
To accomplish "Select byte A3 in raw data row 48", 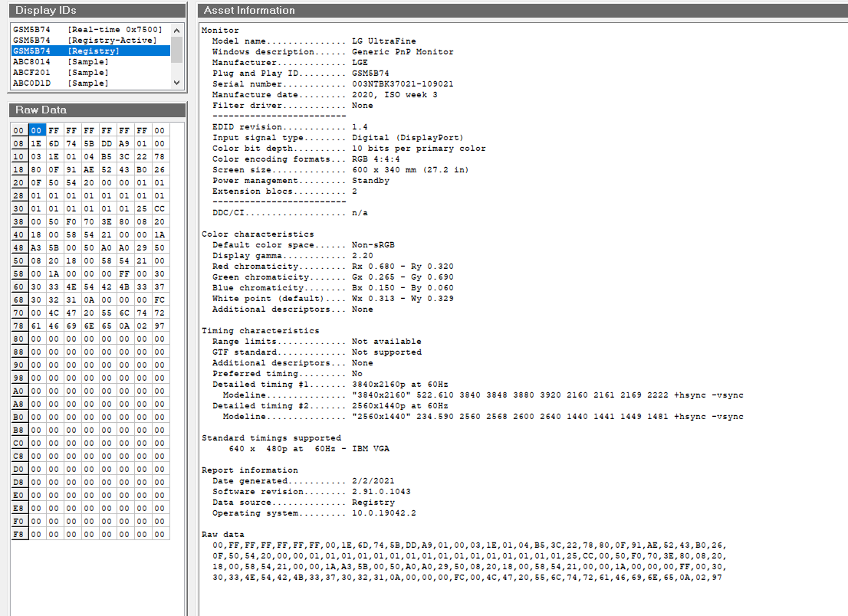I will pyautogui.click(x=36, y=247).
